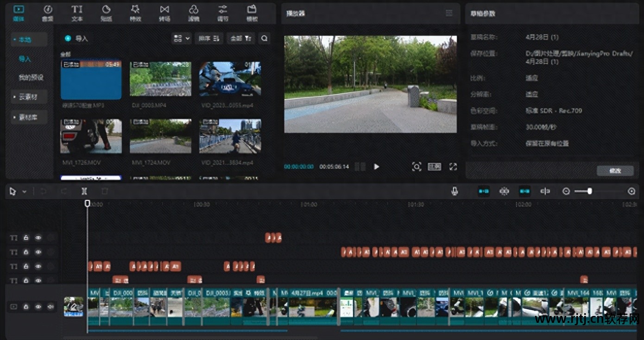The height and width of the screenshot is (340, 644).
Task: Click the 修改 button in draft parameters
Action: pyautogui.click(x=615, y=170)
